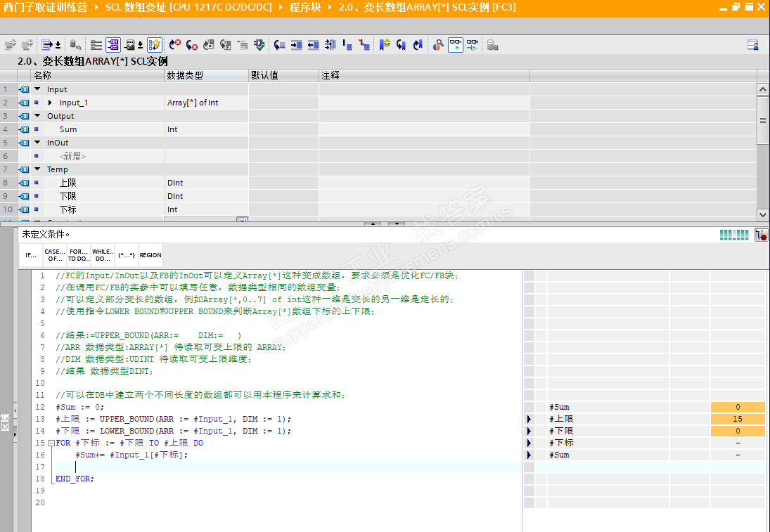
Task: Click the SCL-数组变址 CPU breadcrumb item
Action: coord(187,7)
